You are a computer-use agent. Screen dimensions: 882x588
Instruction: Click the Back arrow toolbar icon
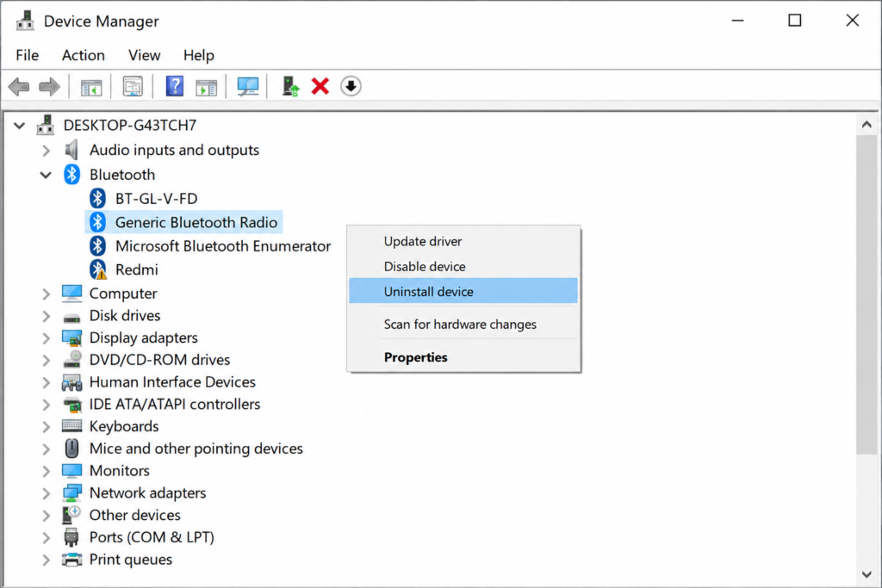[19, 87]
